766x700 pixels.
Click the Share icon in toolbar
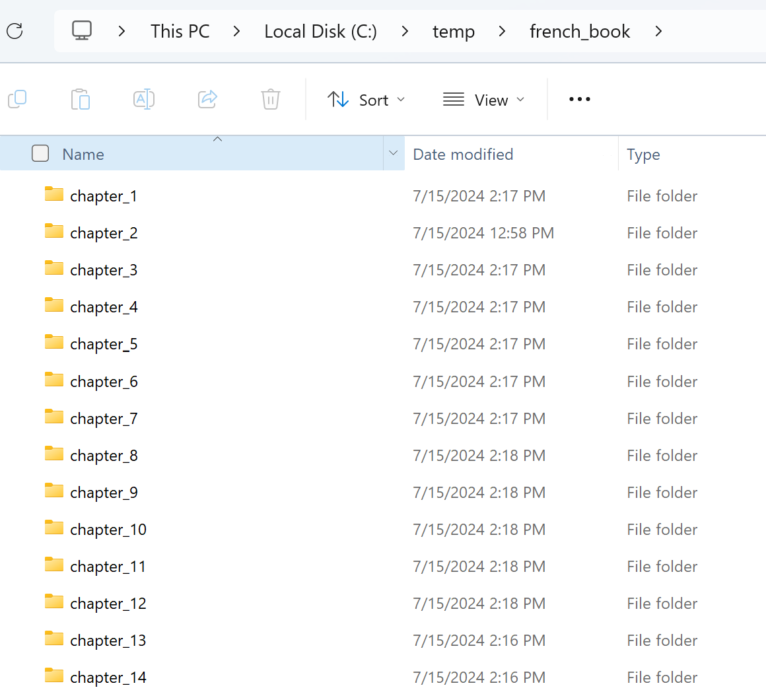point(207,99)
